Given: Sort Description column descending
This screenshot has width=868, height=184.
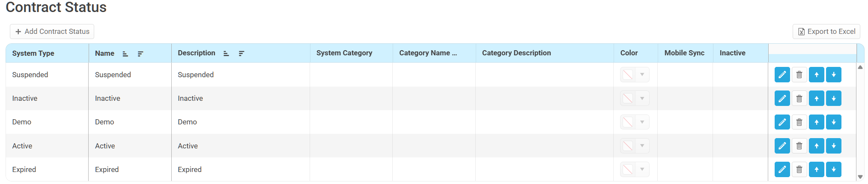Looking at the screenshot, I should [242, 54].
